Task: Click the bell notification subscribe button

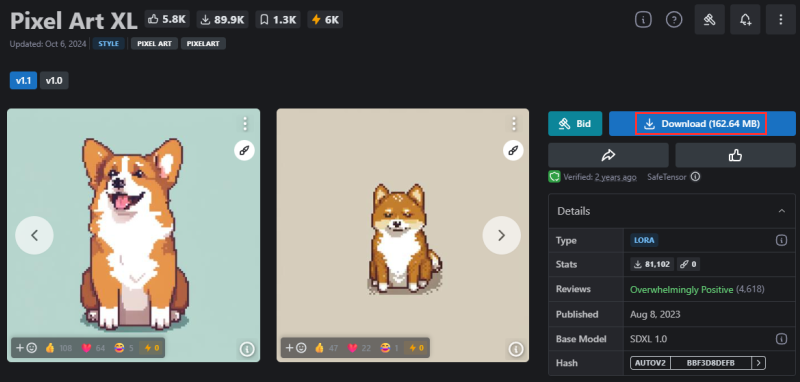Action: [x=745, y=20]
